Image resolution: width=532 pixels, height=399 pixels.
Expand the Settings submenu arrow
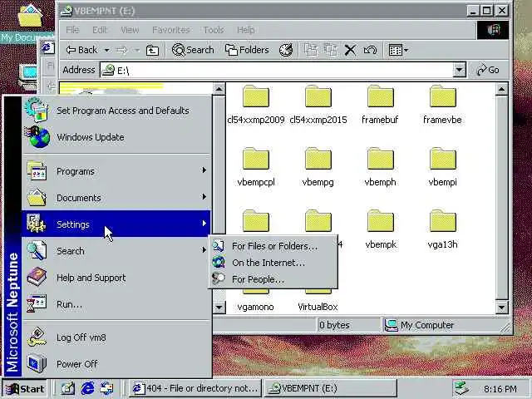pyautogui.click(x=204, y=224)
